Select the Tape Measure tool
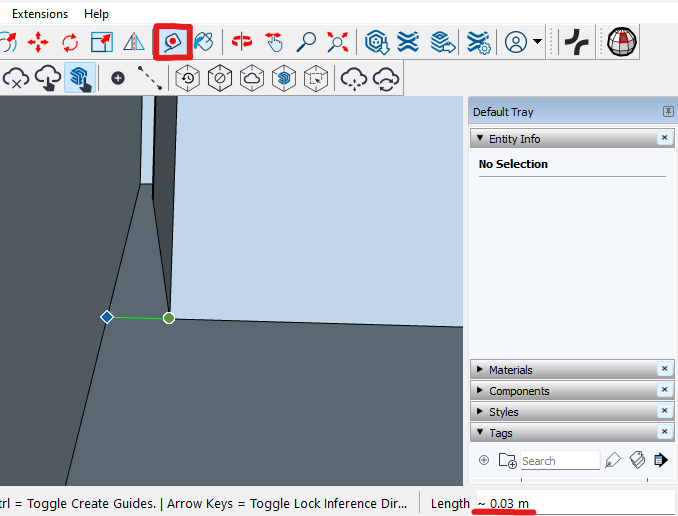Image resolution: width=678 pixels, height=516 pixels. [x=172, y=42]
